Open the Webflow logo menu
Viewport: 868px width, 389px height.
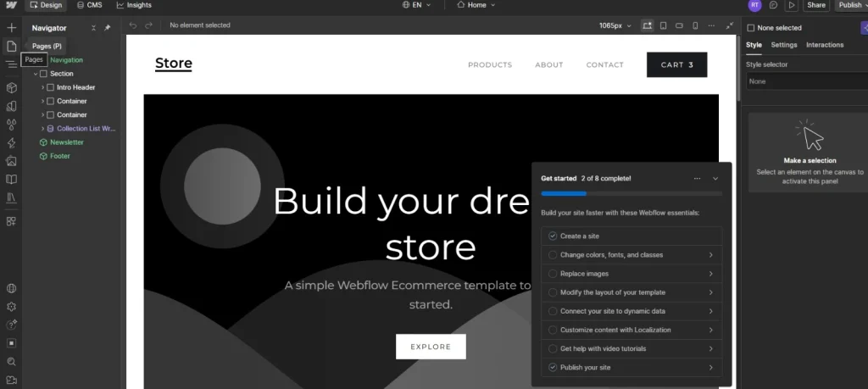point(11,5)
